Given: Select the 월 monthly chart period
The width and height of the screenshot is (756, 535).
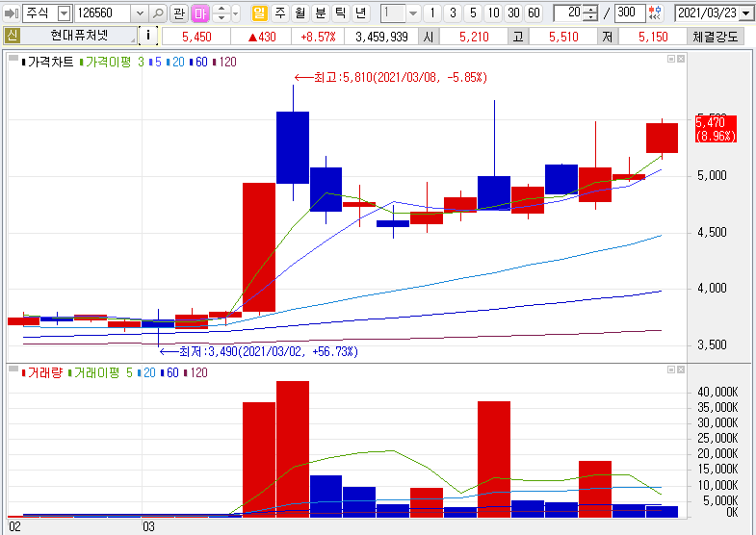Looking at the screenshot, I should tap(300, 13).
